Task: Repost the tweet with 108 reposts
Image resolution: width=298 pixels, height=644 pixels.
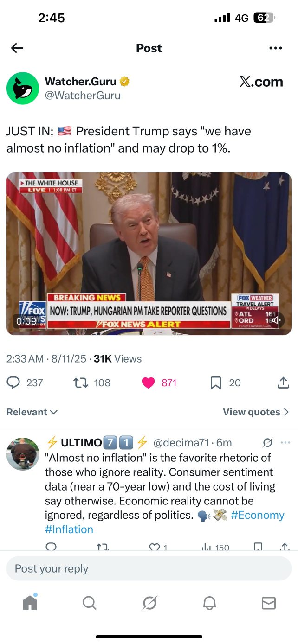Action: [x=82, y=383]
